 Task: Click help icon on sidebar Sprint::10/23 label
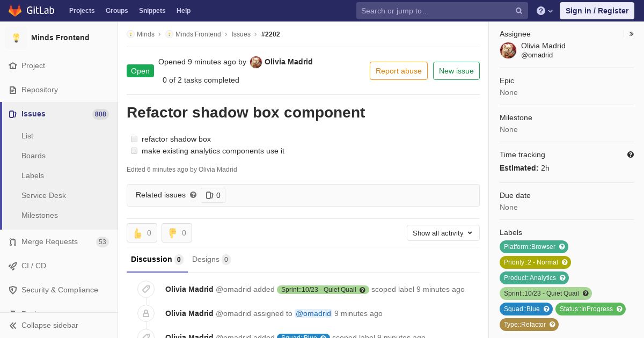click(x=586, y=293)
